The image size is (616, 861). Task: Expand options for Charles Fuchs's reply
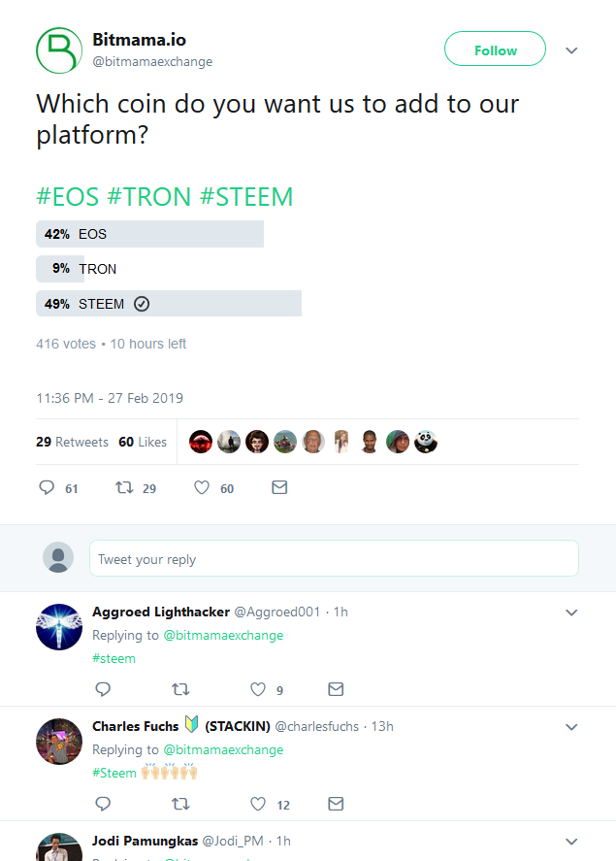point(571,727)
